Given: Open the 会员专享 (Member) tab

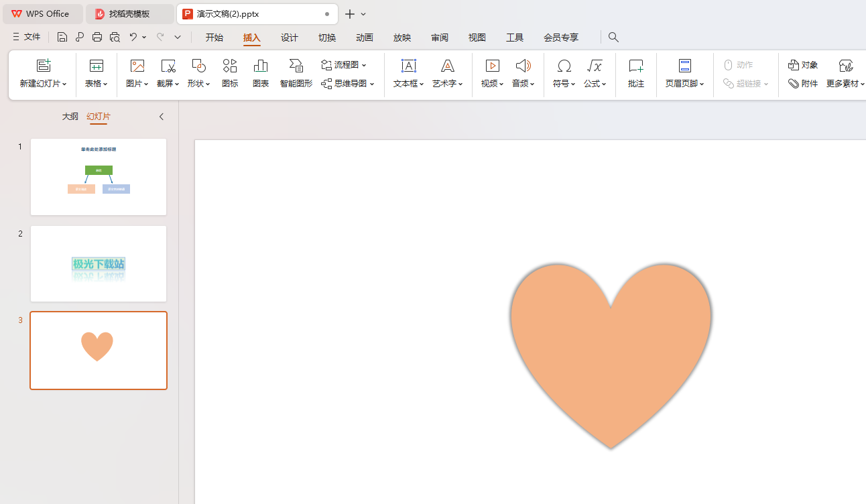Looking at the screenshot, I should coord(561,38).
